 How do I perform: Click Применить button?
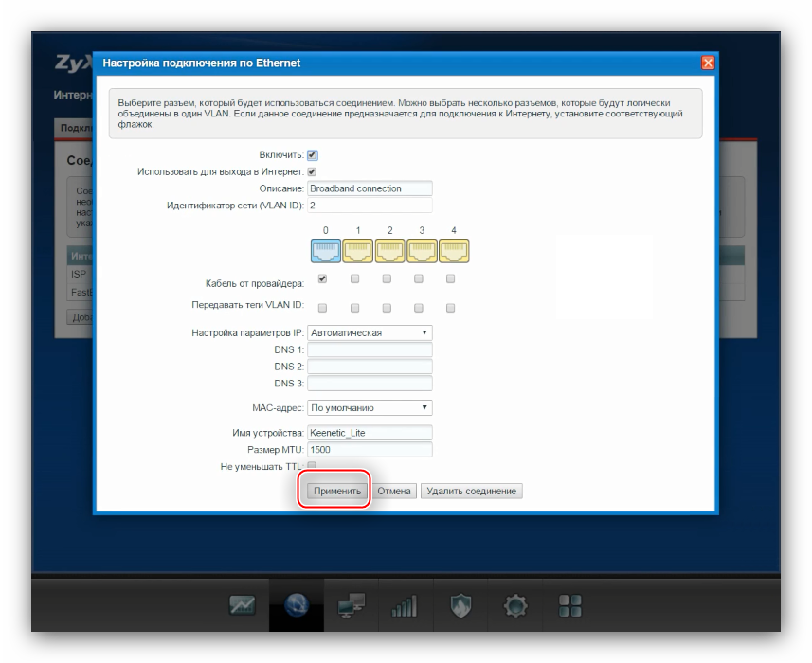tap(337, 492)
